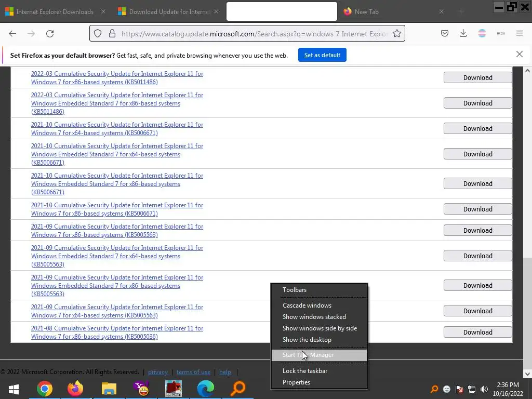Click the Firefox account avatar icon
Viewport: 532px width, 399px height.
[482, 33]
